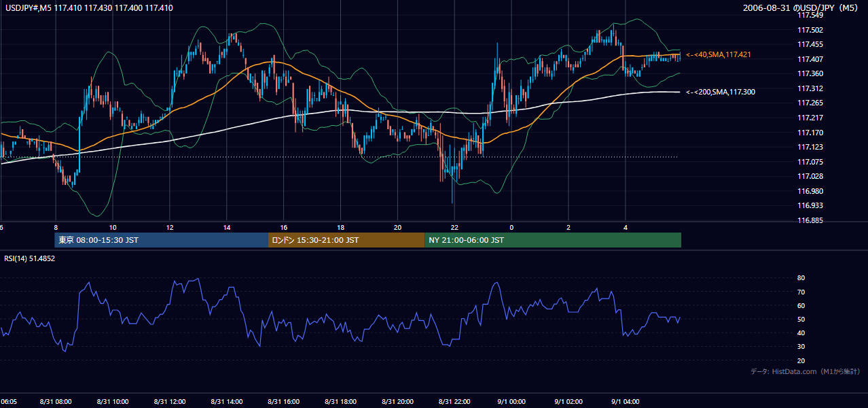Click price axis label 117.502
This screenshot has width=868, height=408.
point(809,30)
